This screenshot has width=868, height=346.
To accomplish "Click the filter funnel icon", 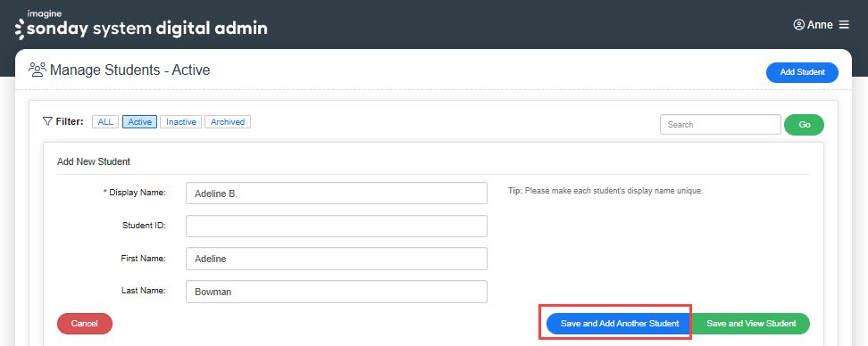I will click(x=47, y=121).
